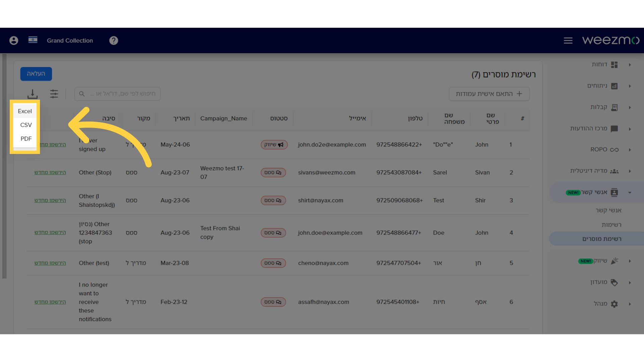
Task: Click the שיווק status badge in row 1
Action: pyautogui.click(x=274, y=145)
